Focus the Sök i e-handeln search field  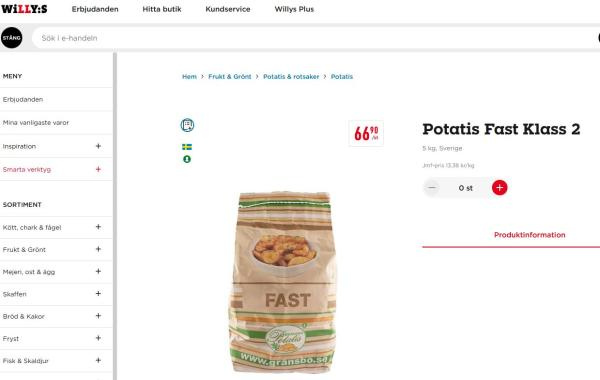click(x=314, y=38)
